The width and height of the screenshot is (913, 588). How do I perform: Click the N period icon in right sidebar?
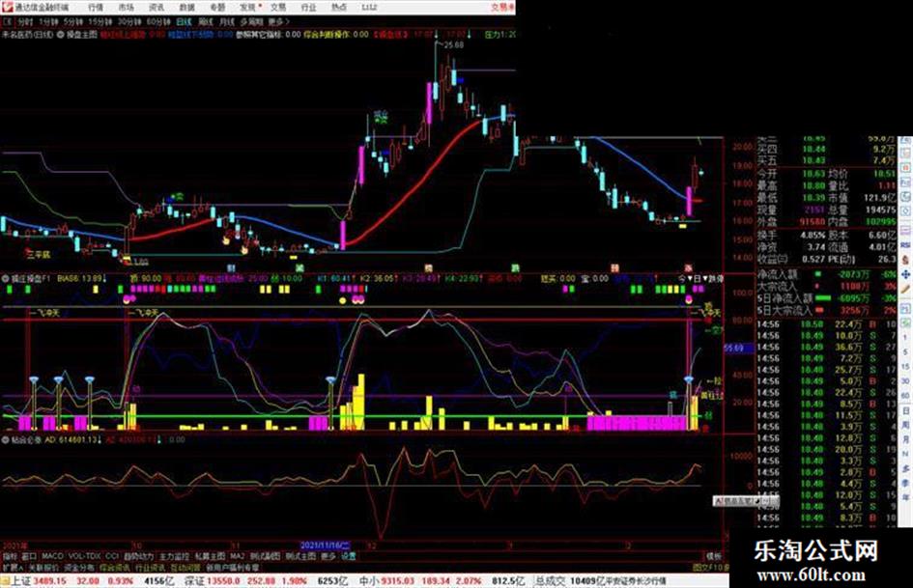tap(905, 455)
